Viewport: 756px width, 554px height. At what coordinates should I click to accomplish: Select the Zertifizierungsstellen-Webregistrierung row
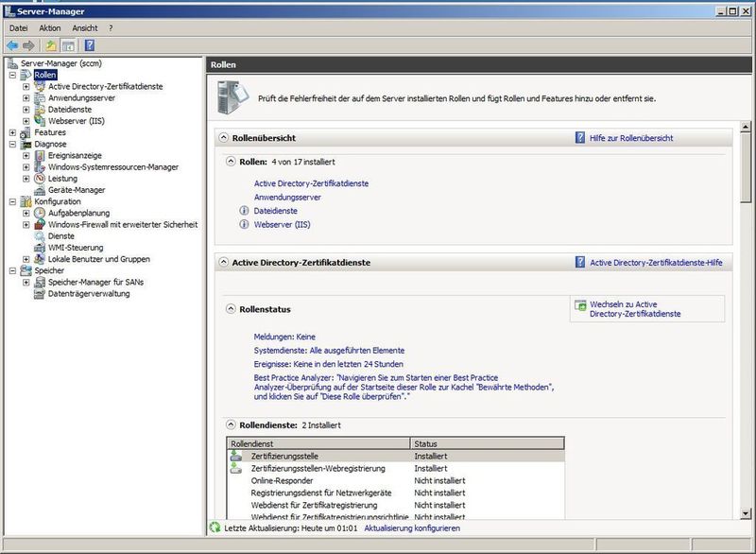395,468
